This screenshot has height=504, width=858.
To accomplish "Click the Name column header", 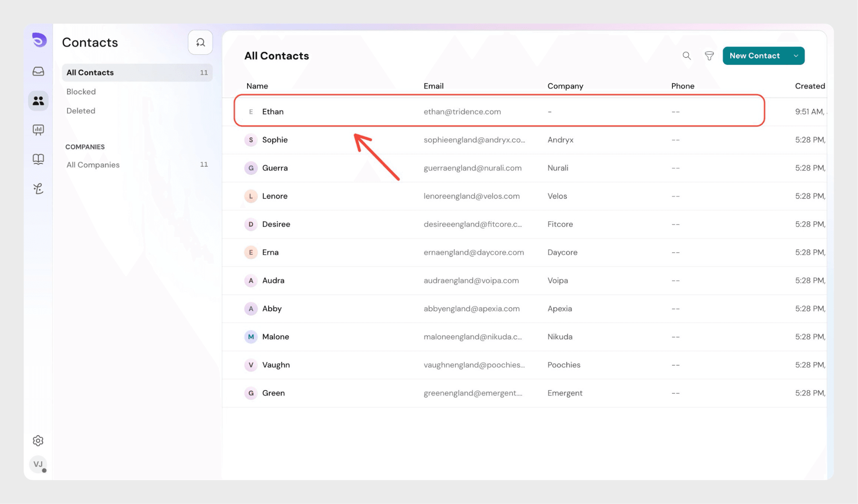I will click(x=257, y=86).
